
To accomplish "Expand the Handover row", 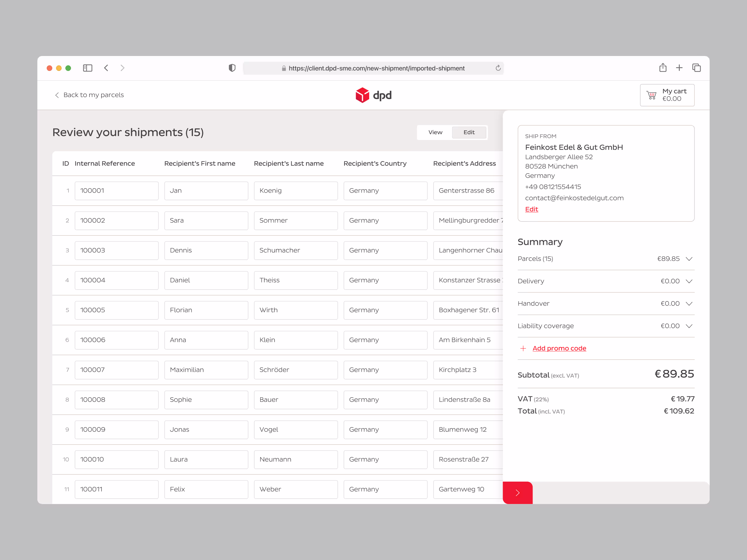I will (689, 304).
